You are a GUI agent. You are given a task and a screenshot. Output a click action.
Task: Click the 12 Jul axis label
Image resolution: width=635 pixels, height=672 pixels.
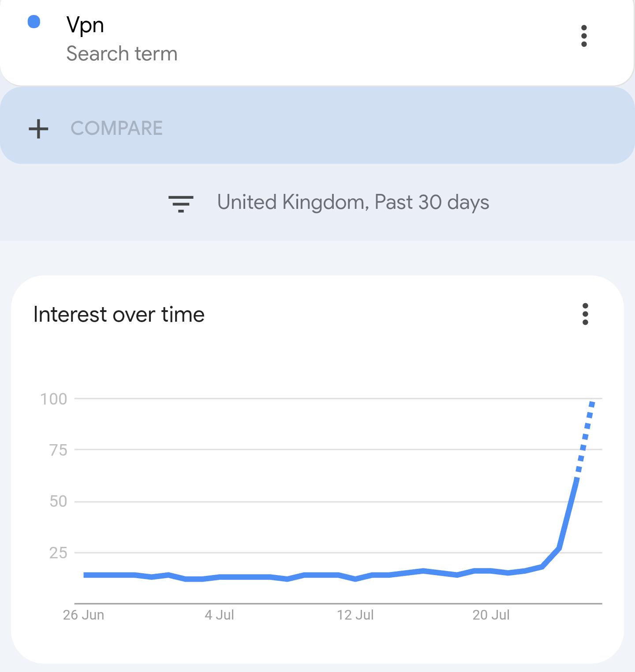point(355,615)
